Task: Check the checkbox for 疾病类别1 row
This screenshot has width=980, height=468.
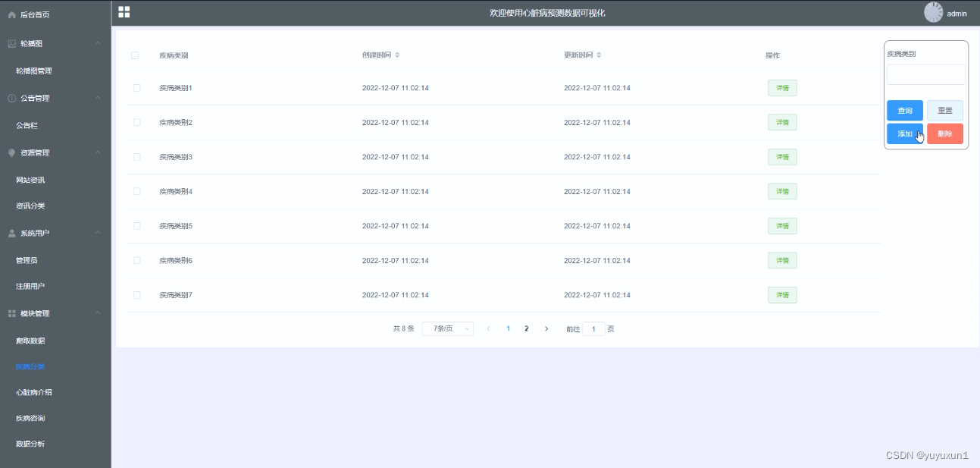Action: point(137,87)
